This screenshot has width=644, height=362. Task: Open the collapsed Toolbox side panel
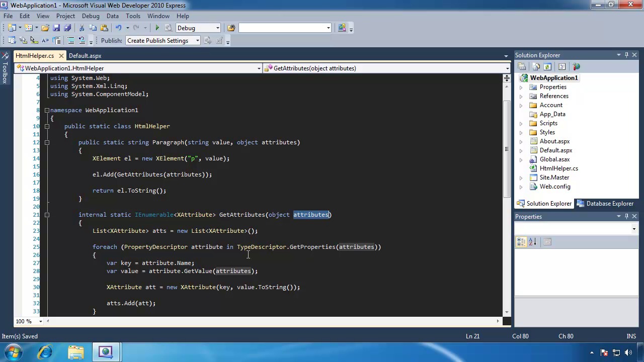tap(5, 67)
